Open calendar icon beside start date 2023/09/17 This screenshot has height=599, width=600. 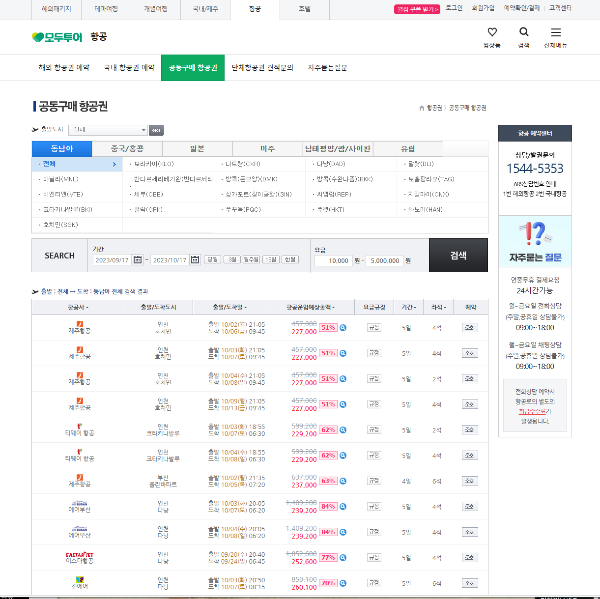pos(138,260)
